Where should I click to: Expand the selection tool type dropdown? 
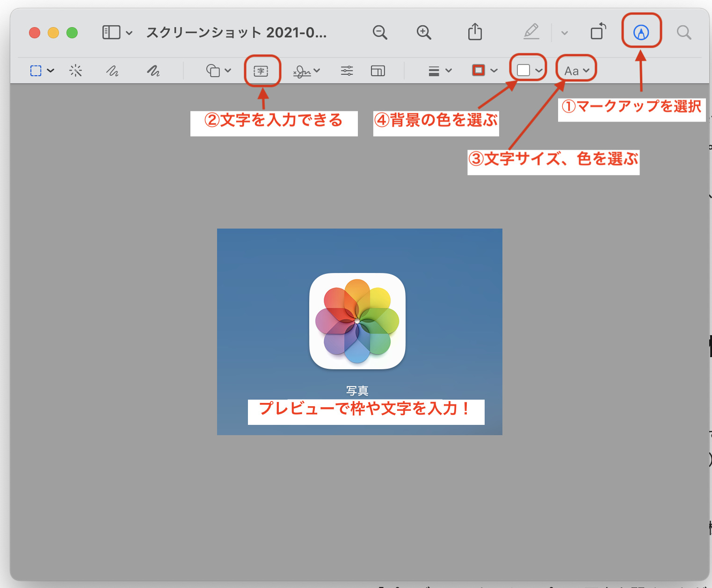(51, 71)
